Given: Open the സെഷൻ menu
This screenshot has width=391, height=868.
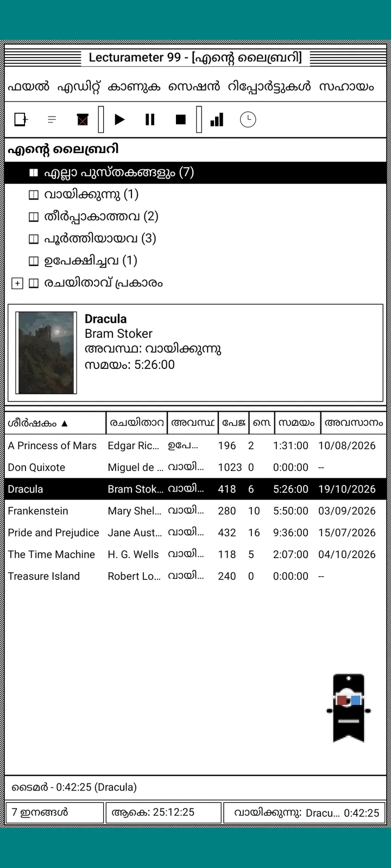Looking at the screenshot, I should click(194, 86).
